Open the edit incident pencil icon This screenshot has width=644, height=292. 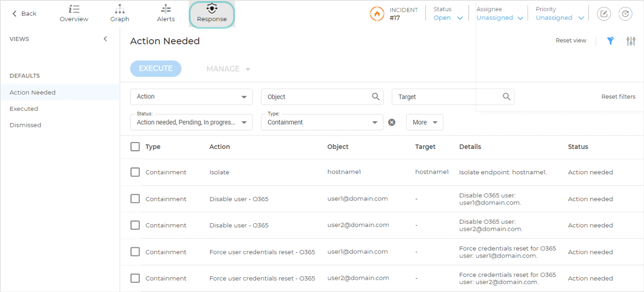pos(603,14)
